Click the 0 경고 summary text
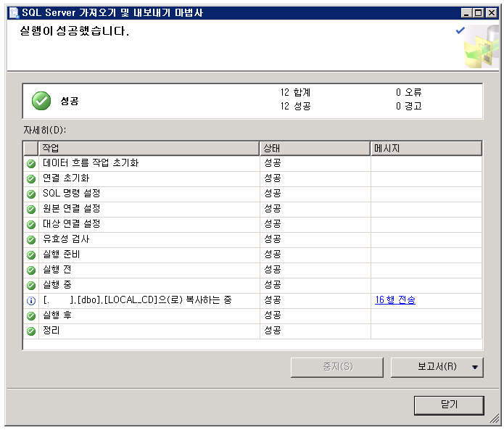This screenshot has height=430, width=504. click(408, 107)
